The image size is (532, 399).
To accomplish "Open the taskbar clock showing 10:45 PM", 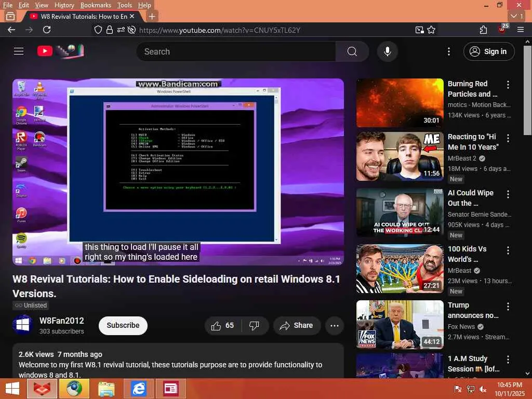I will tap(510, 389).
